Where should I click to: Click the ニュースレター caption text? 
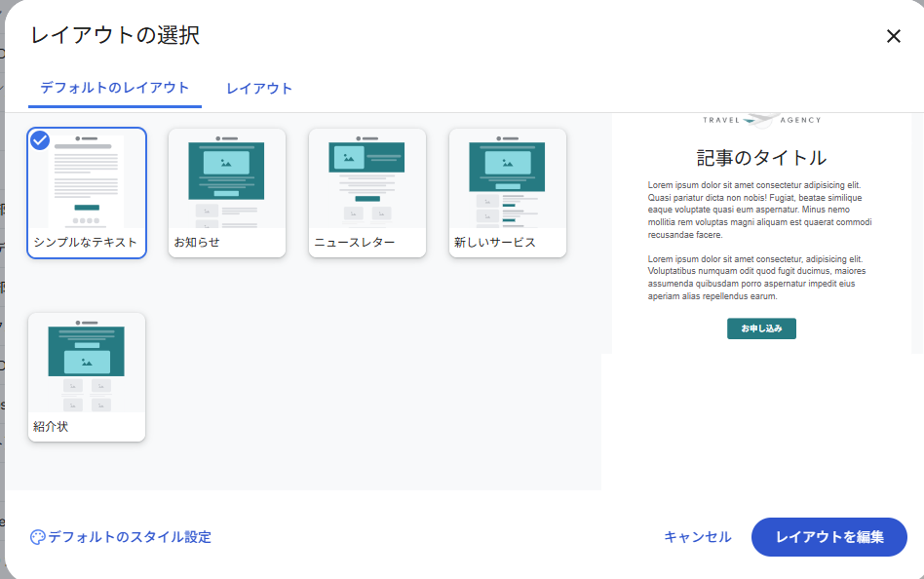[x=354, y=242]
